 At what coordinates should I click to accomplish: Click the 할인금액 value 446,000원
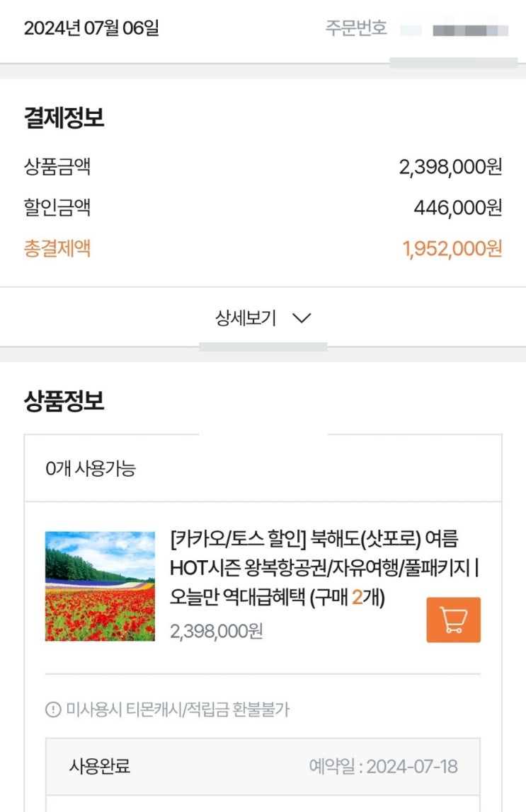click(x=458, y=208)
